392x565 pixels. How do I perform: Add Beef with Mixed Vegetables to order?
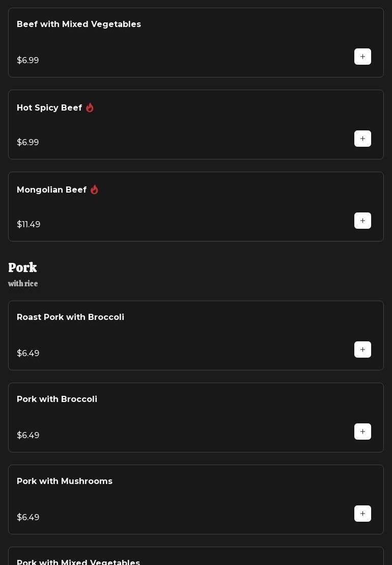[362, 57]
